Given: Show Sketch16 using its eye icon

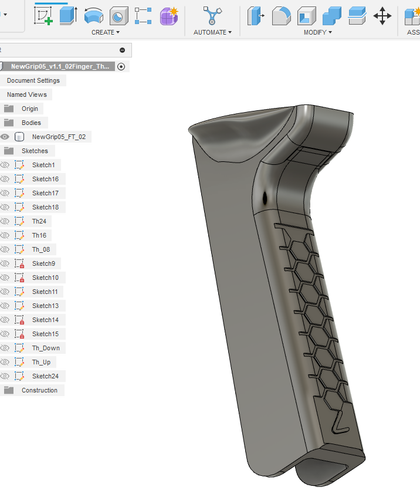Looking at the screenshot, I should (x=5, y=179).
